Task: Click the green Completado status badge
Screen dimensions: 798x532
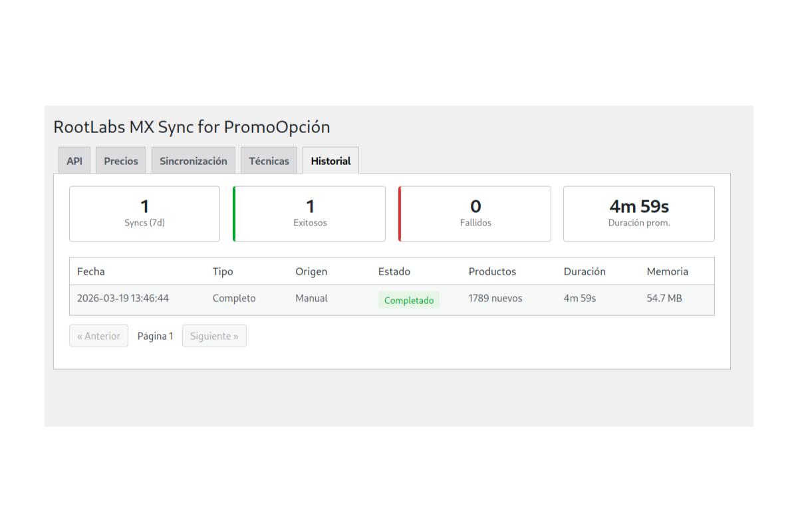Action: pyautogui.click(x=409, y=300)
